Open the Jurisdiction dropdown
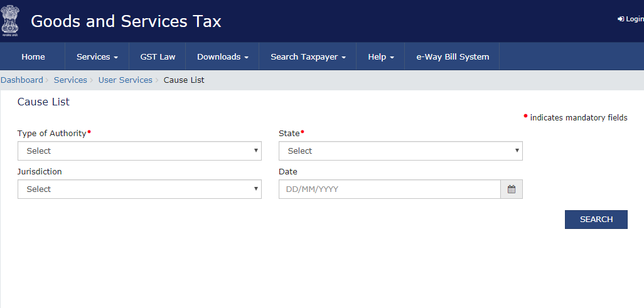This screenshot has height=308, width=644. tap(139, 189)
